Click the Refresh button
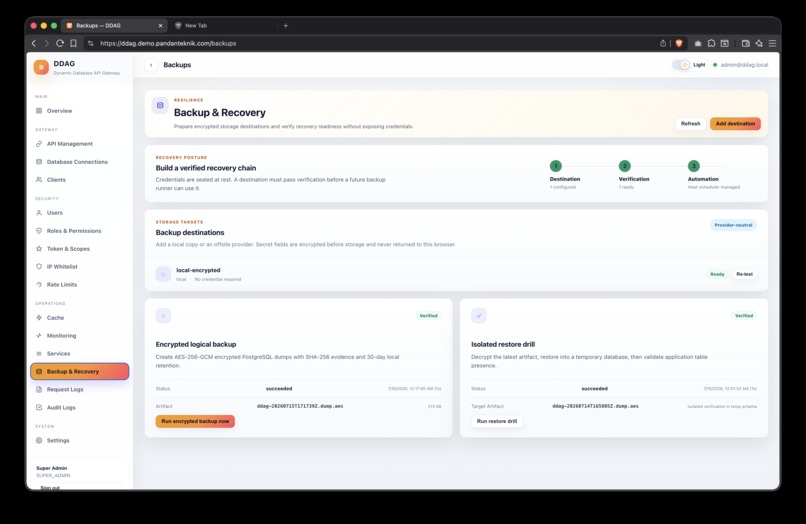This screenshot has height=524, width=806. pos(690,123)
